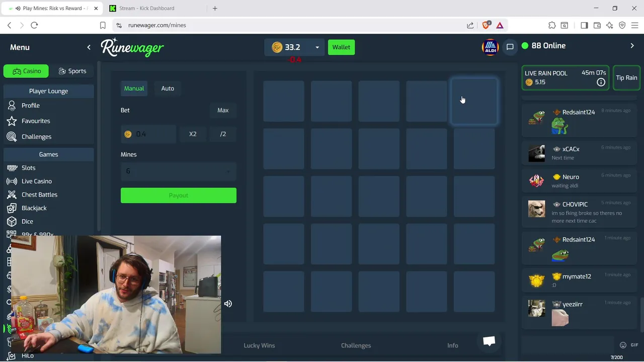
Task: Open browser extensions puzzle icon
Action: coord(552,25)
